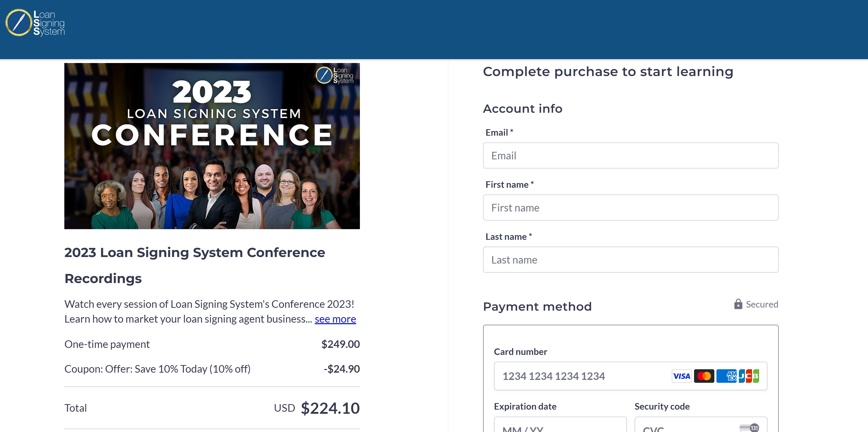Click the 'Total' label
Viewport: 868px width, 432px height.
[76, 408]
